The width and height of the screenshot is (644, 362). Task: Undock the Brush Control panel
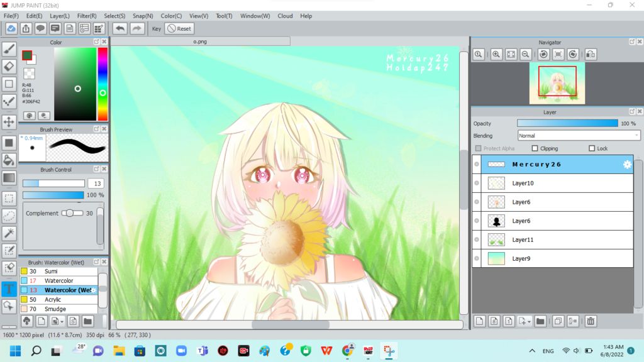pyautogui.click(x=96, y=169)
